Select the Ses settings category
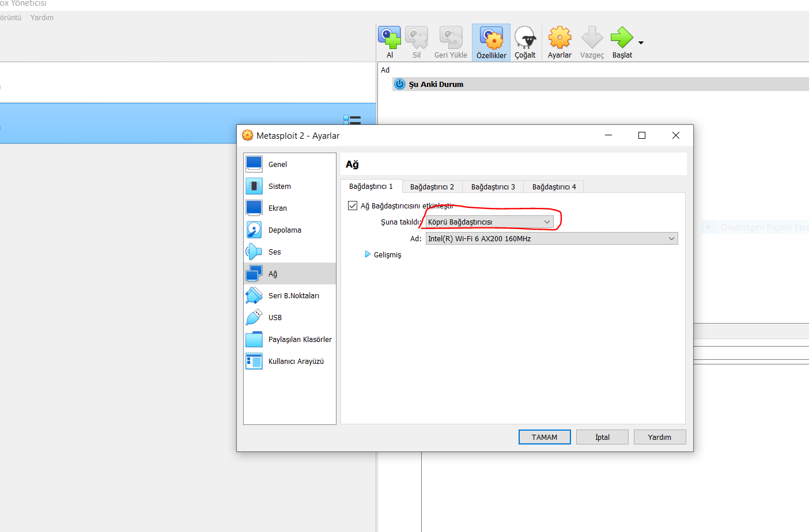The image size is (809, 532). pos(290,252)
